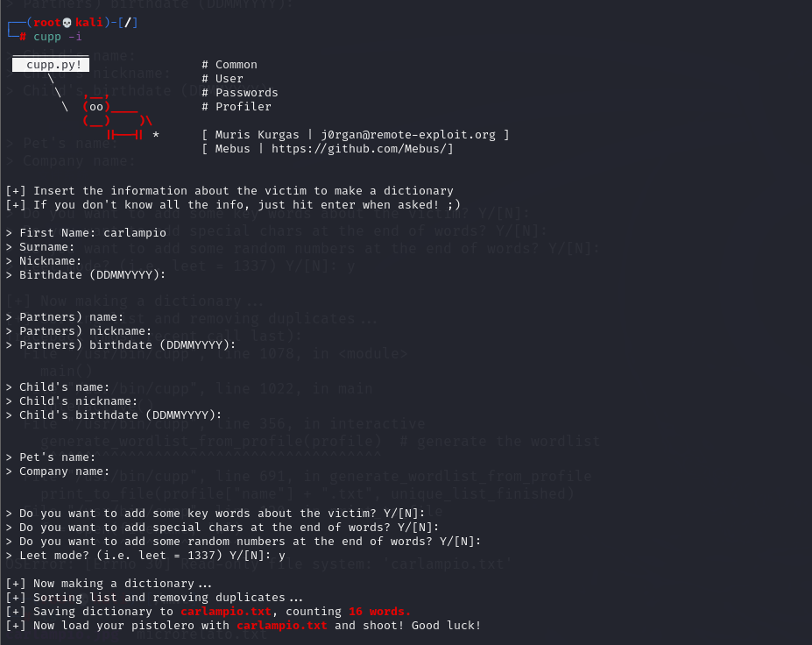812x645 pixels.
Task: Click the 'cupp -i' command text
Action: pos(58,37)
